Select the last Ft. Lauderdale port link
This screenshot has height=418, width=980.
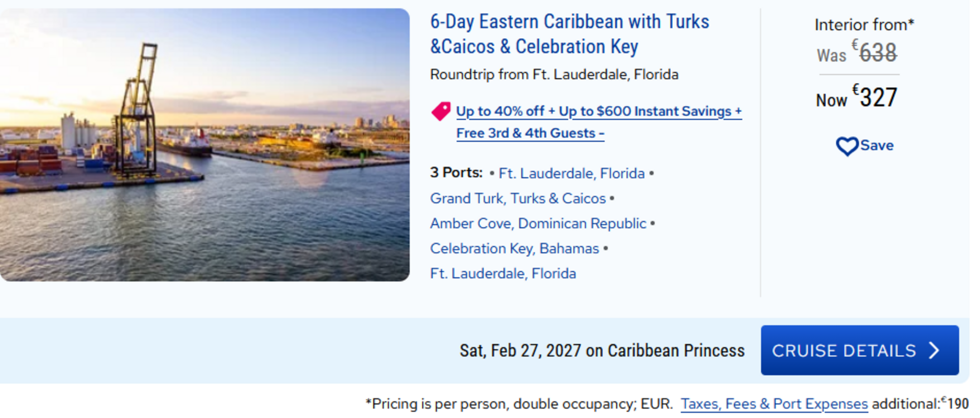click(x=503, y=274)
